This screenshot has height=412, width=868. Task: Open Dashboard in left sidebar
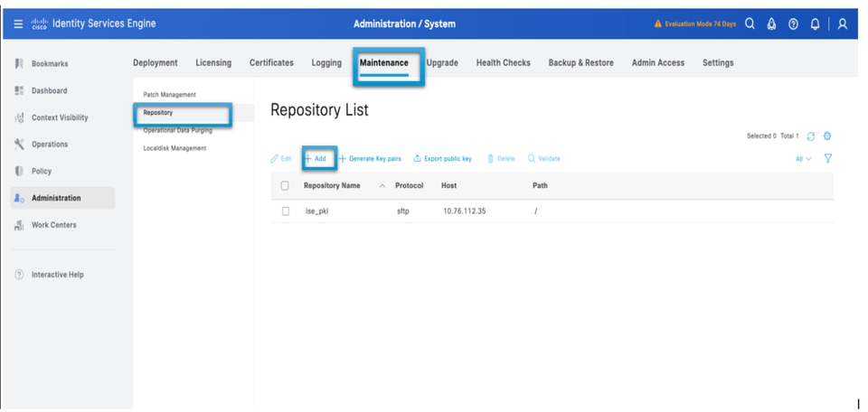click(x=49, y=90)
